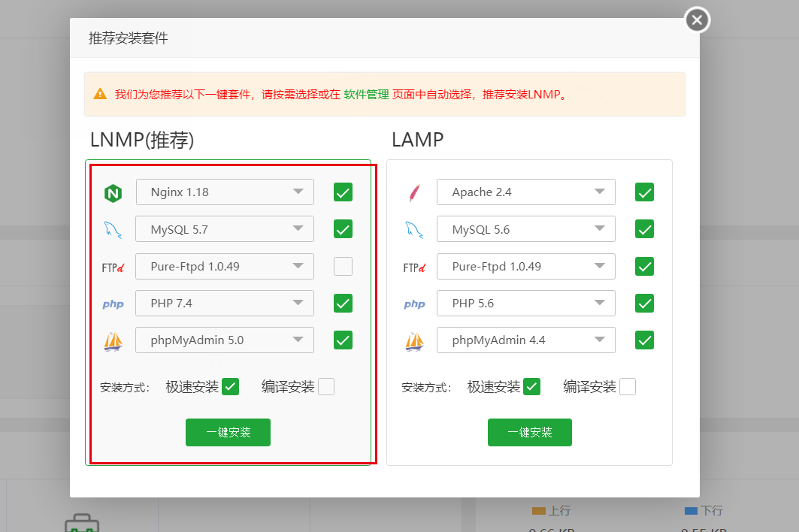Open the MySQL 5.6 version dropdown
Image resolution: width=799 pixels, height=532 pixels.
(x=526, y=228)
